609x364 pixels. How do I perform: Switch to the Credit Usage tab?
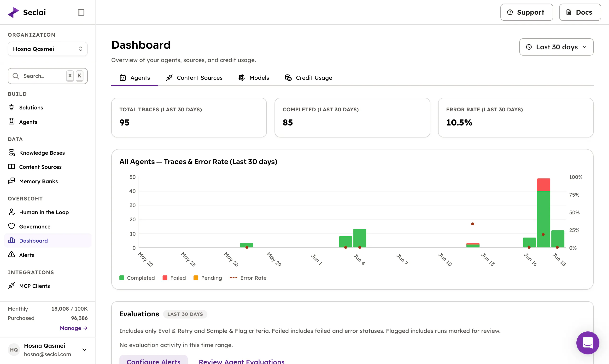308,78
